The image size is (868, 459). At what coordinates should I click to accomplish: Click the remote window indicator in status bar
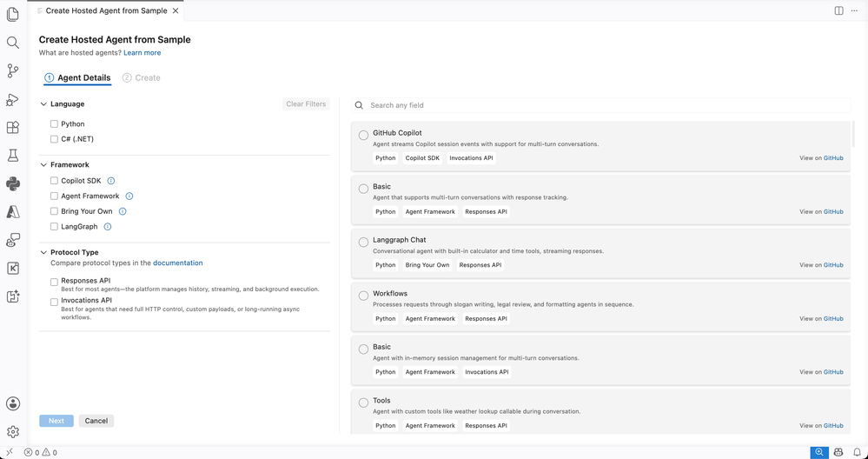(x=10, y=452)
